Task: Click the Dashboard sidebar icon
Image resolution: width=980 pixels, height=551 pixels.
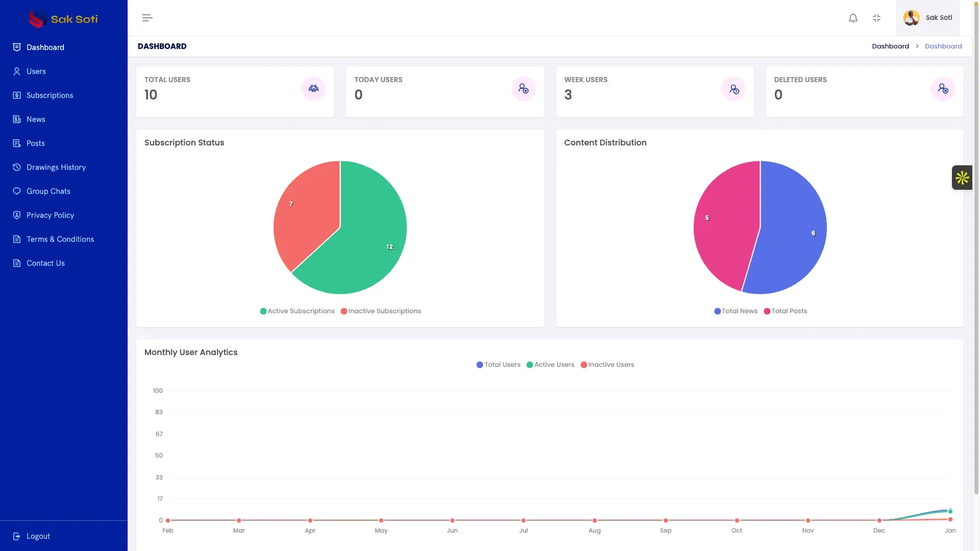Action: click(x=17, y=47)
